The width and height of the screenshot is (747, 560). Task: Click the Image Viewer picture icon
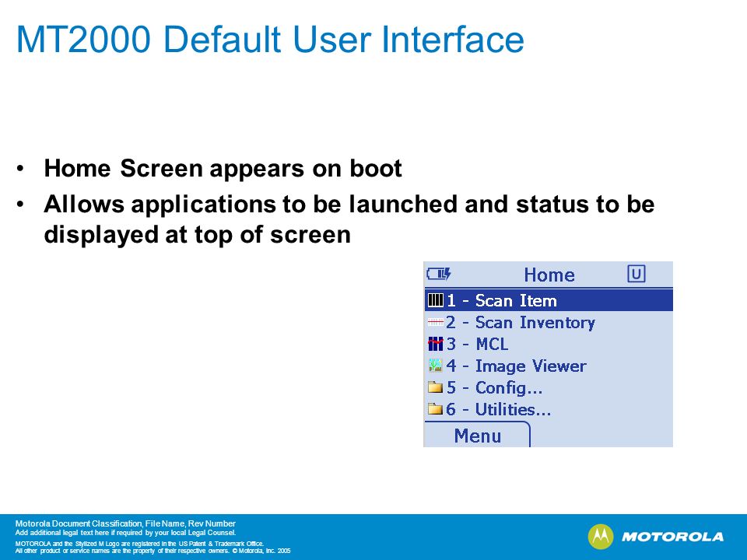(436, 366)
